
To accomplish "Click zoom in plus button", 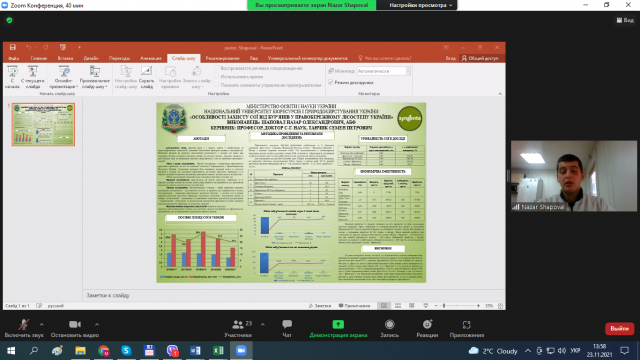I will [x=478, y=305].
